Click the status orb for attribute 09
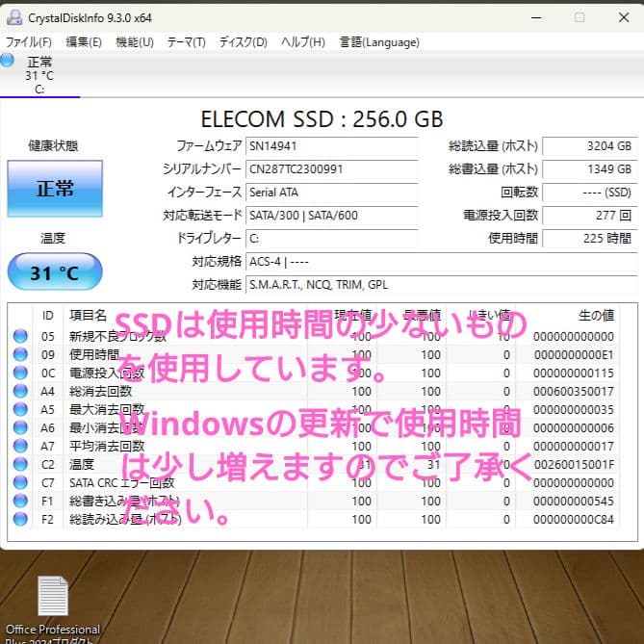This screenshot has width=644, height=644. tap(20, 354)
